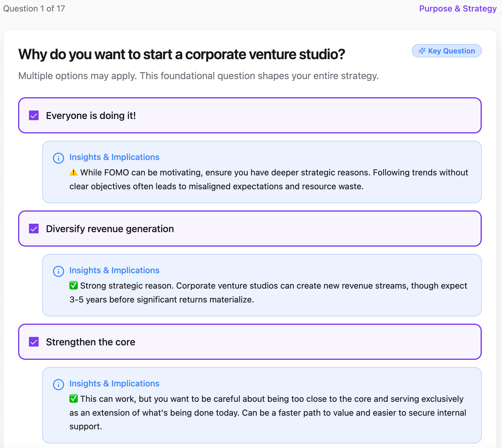Toggle the "Diversify revenue generation" checkbox

34,229
